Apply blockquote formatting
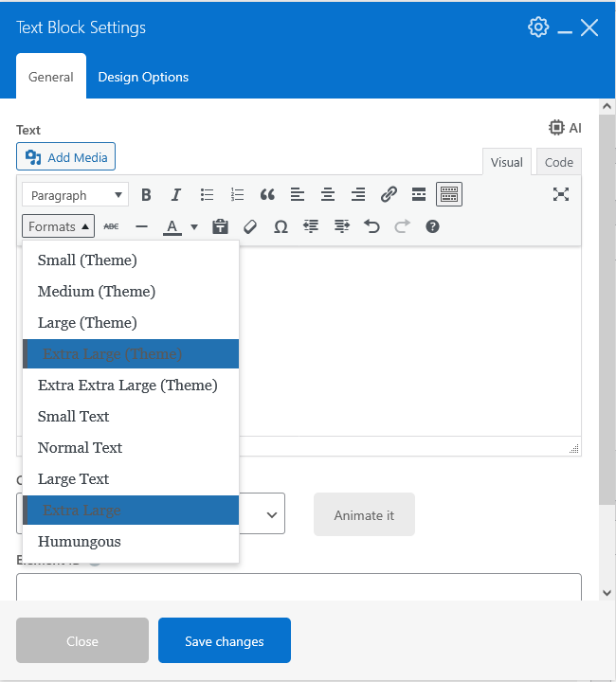Screen dimensions: 616x682 267,194
